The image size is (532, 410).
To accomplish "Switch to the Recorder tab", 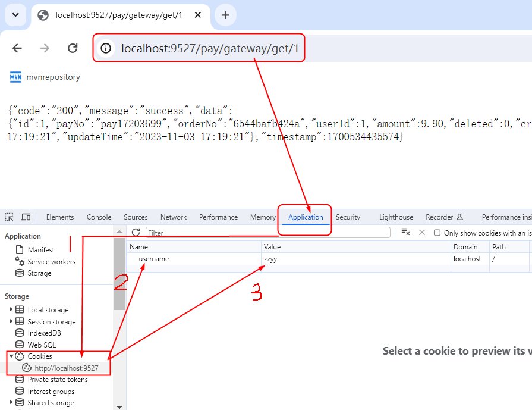I will [445, 217].
